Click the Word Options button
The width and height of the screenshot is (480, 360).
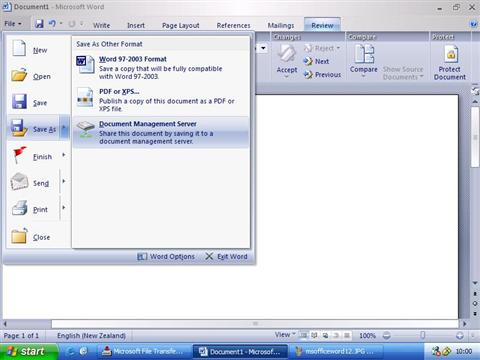pos(166,256)
